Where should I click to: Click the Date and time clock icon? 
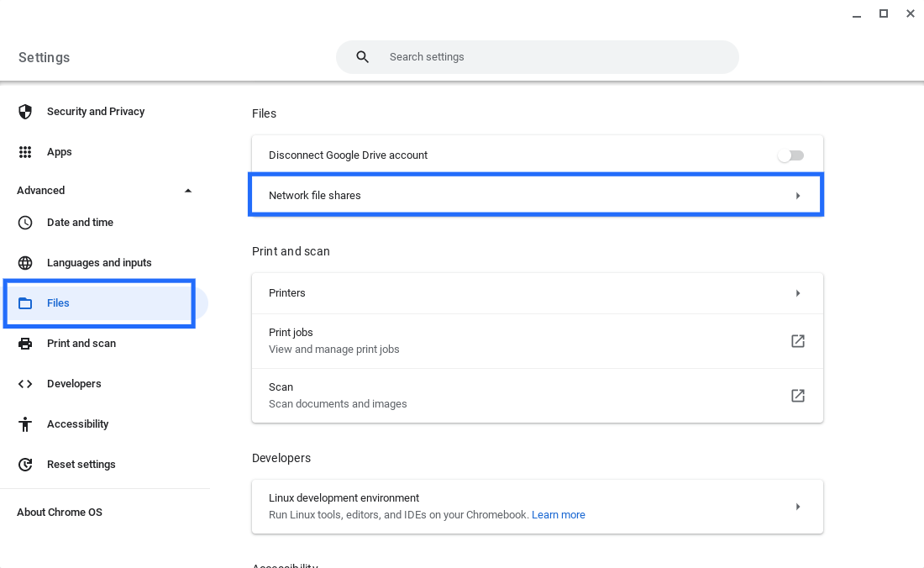[25, 223]
